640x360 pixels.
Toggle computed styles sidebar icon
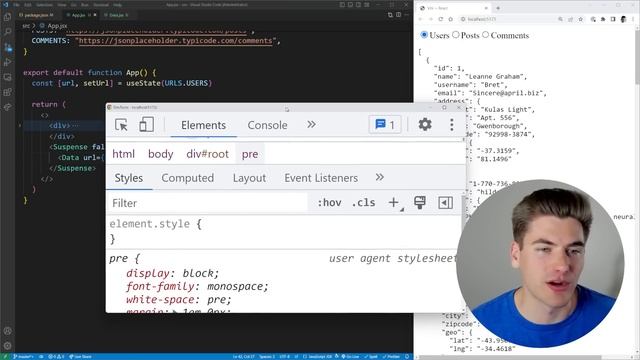(x=445, y=202)
